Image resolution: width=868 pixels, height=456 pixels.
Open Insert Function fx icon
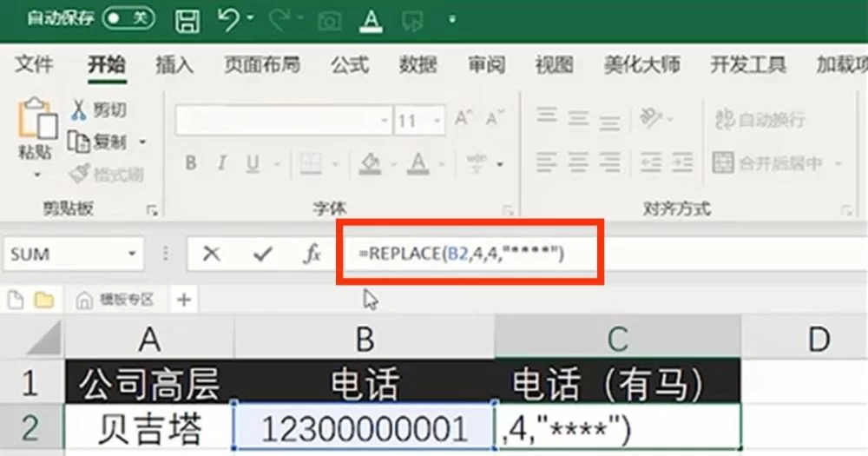312,254
